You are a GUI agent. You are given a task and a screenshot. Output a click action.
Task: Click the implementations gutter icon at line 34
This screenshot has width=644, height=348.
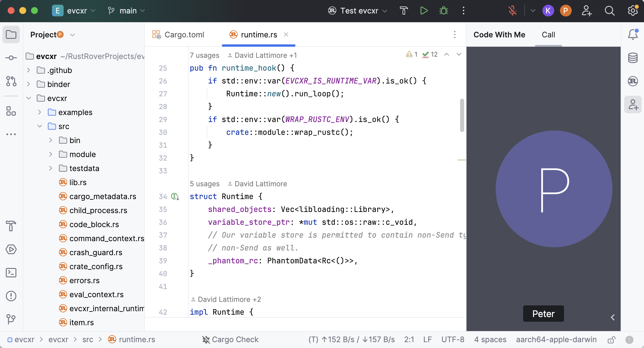pyautogui.click(x=175, y=196)
